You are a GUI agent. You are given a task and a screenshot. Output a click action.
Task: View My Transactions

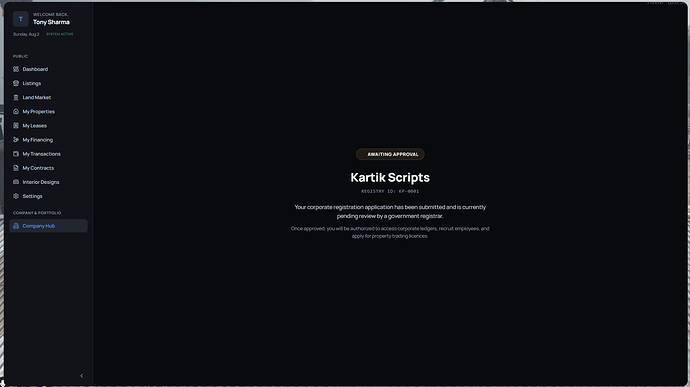(48, 154)
